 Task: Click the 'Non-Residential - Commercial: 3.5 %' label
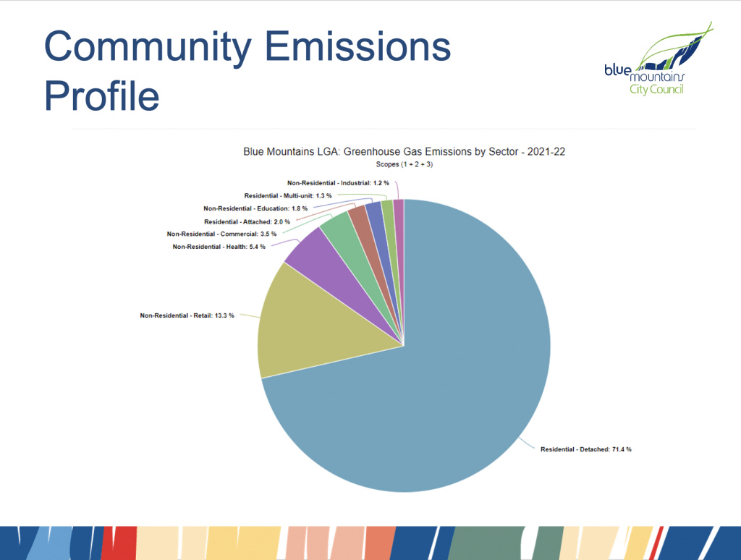click(221, 234)
